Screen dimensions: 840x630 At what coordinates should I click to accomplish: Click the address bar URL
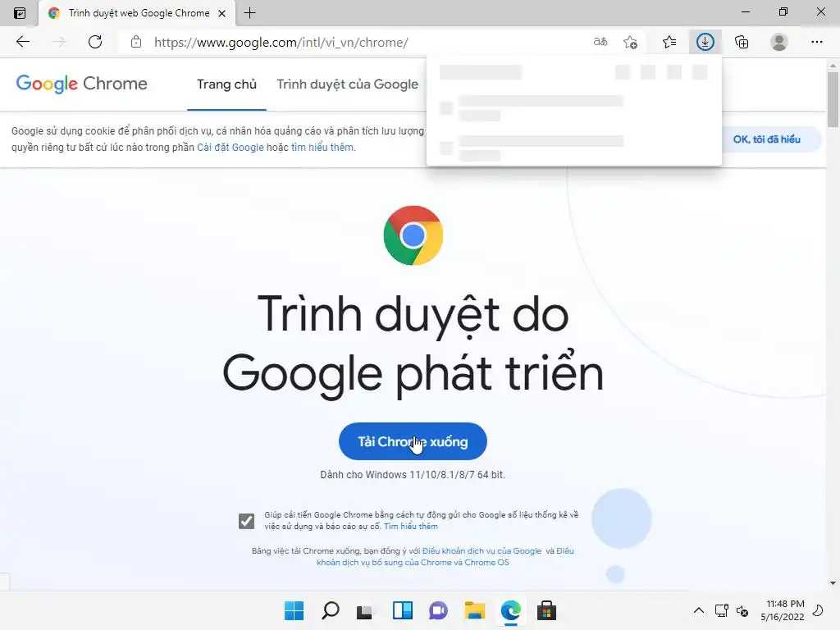[281, 43]
